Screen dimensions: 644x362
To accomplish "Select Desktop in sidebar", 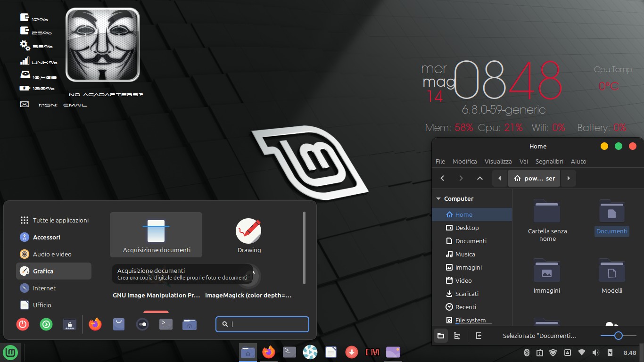I will pyautogui.click(x=472, y=228).
